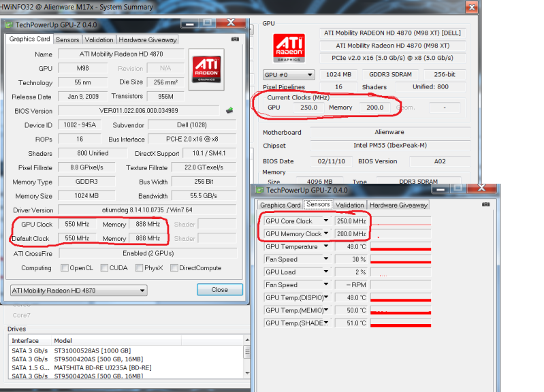Screen dimensions: 544x392
Task: Click GPU-Z app icon in left window title bar
Action: pyautogui.click(x=8, y=25)
